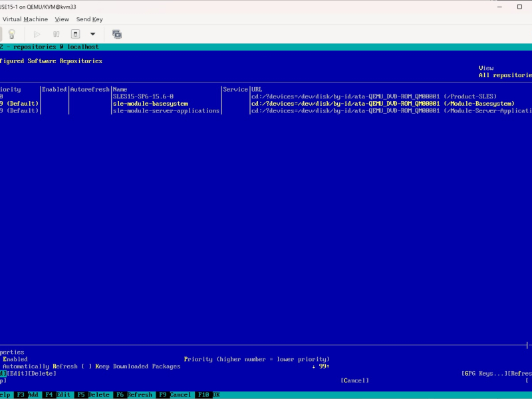Click the [Cancel] button
Viewport: 532px width, 399px height.
click(354, 380)
